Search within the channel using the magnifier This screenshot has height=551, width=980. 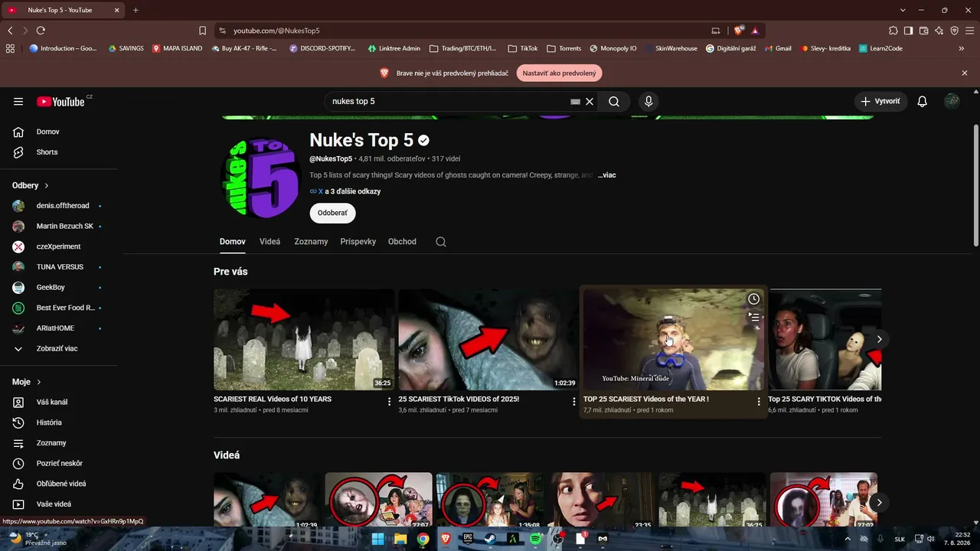pos(441,242)
